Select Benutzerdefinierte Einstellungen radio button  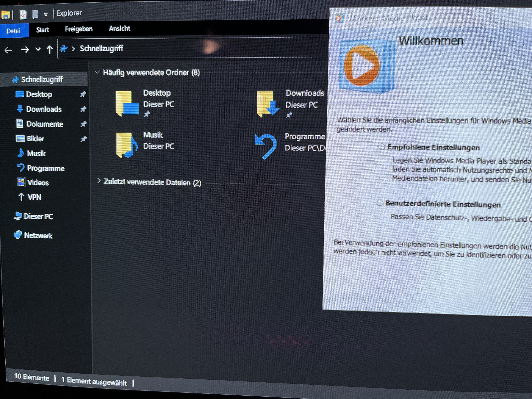click(380, 203)
